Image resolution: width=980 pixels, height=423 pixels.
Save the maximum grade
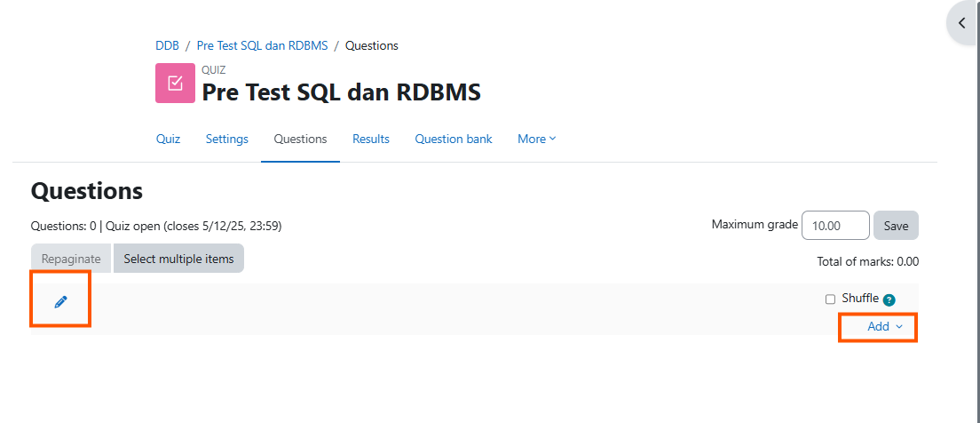click(x=896, y=226)
